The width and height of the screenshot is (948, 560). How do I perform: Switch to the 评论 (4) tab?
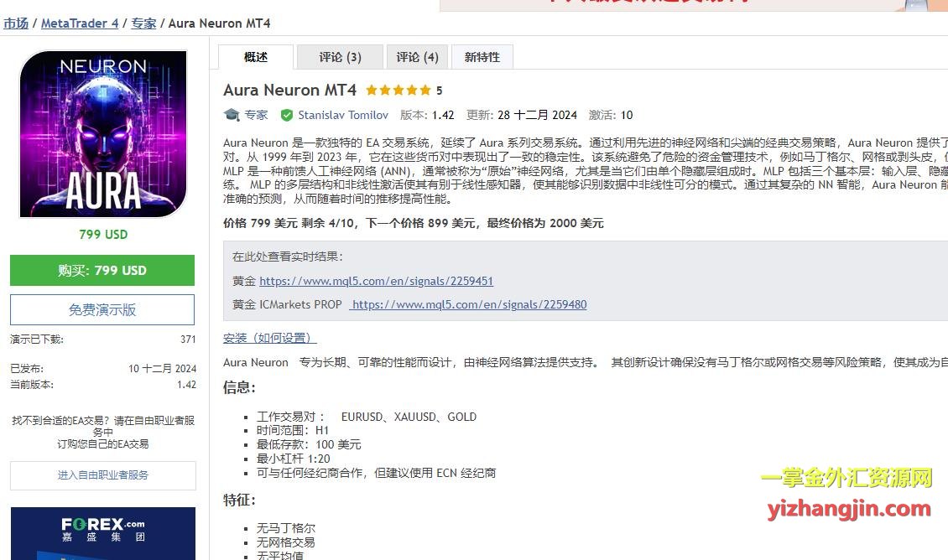point(417,57)
